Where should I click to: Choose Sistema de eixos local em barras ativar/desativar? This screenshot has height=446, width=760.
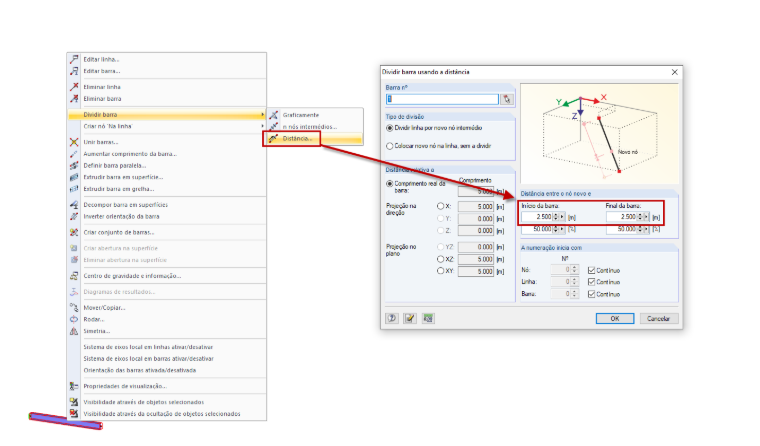167,359
